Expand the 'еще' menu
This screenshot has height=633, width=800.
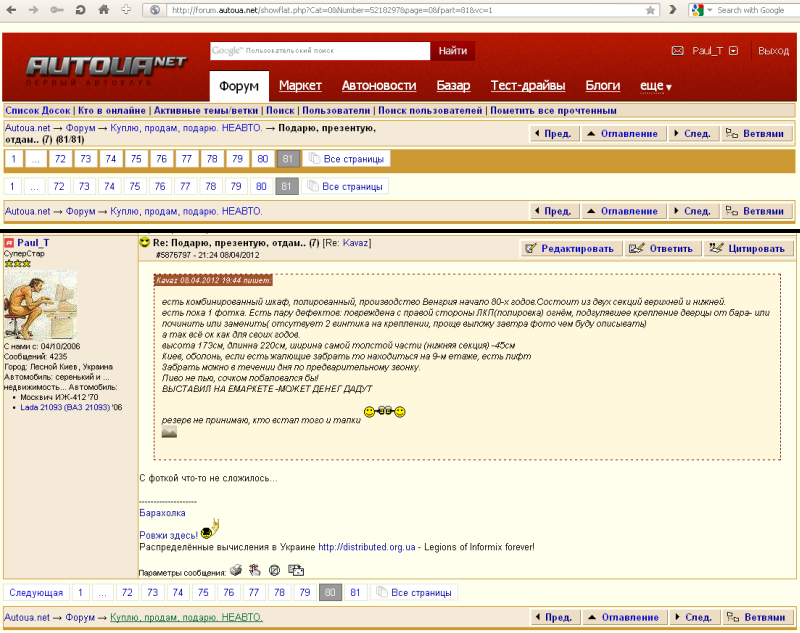[x=655, y=86]
